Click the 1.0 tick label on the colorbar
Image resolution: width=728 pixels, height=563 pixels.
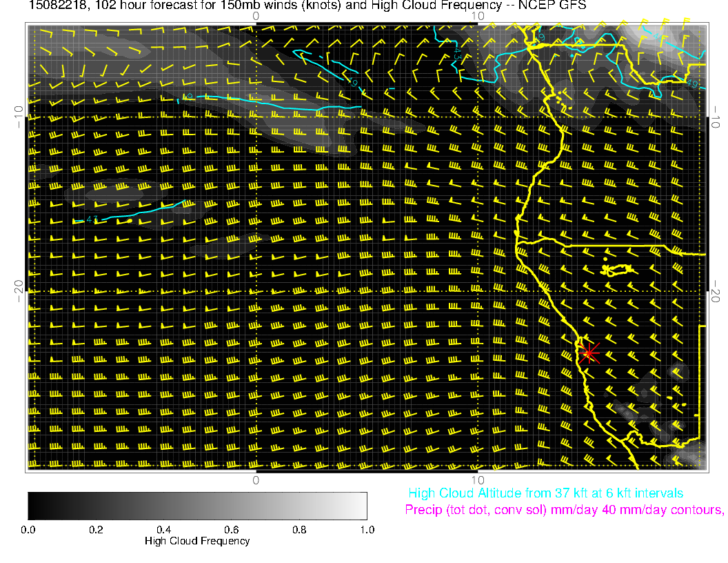pos(366,530)
